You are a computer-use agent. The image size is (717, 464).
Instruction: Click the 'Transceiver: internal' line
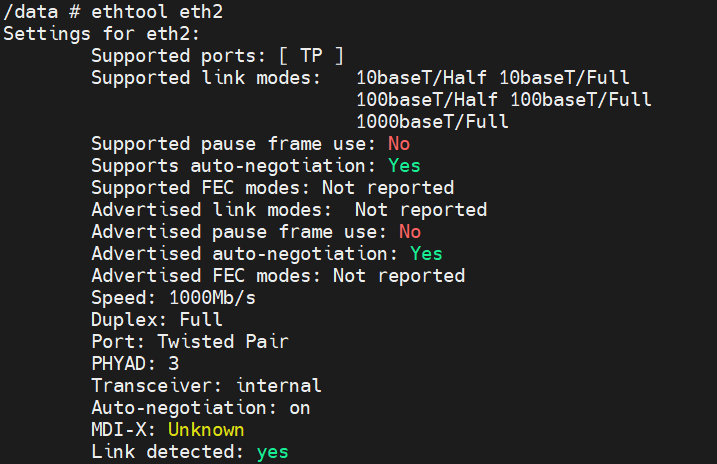206,385
